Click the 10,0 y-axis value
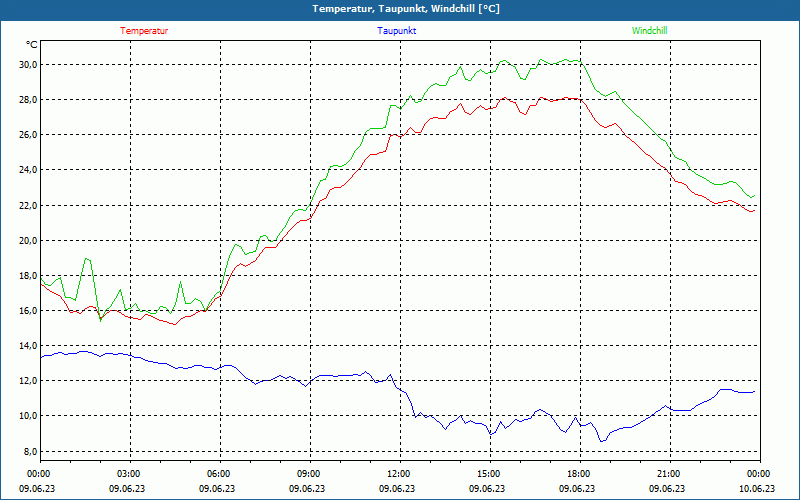The image size is (800, 500). [29, 416]
